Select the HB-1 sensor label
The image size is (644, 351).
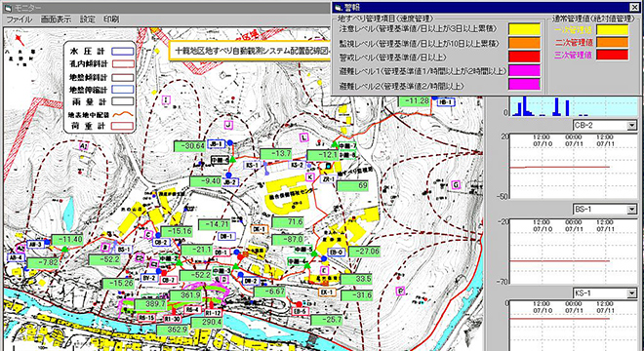[x=445, y=102]
